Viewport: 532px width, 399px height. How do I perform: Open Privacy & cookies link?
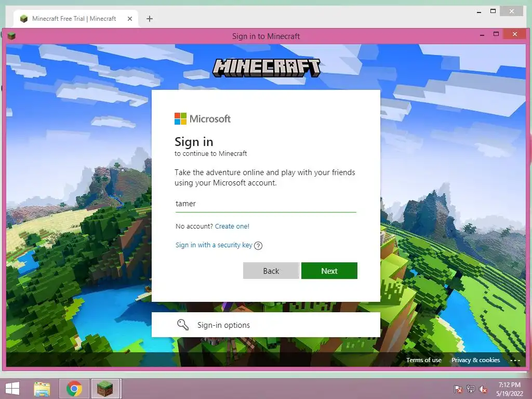point(476,360)
